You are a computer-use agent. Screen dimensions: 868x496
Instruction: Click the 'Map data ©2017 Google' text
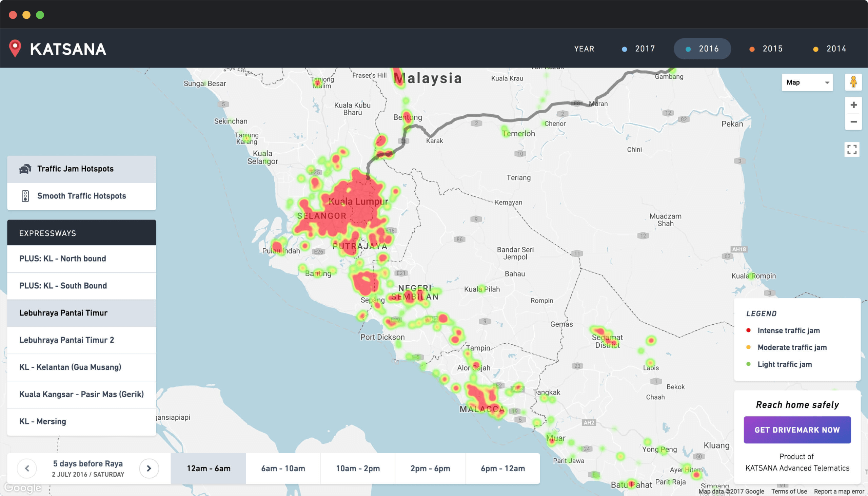[x=731, y=491]
